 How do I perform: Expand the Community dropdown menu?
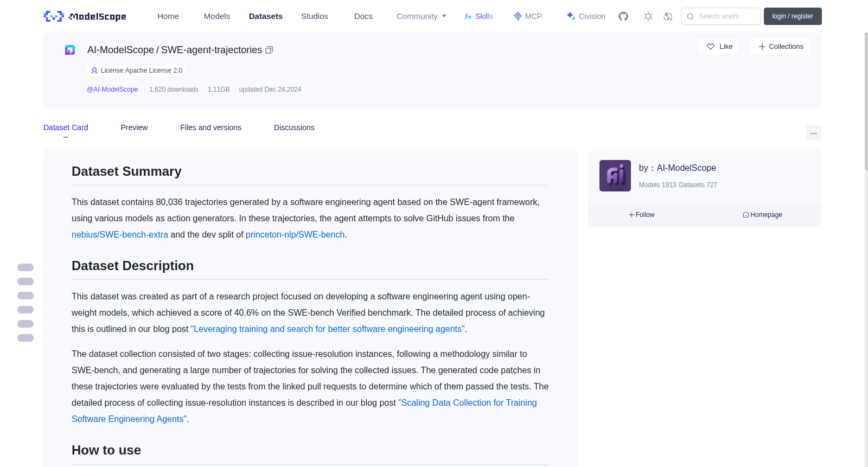(422, 16)
